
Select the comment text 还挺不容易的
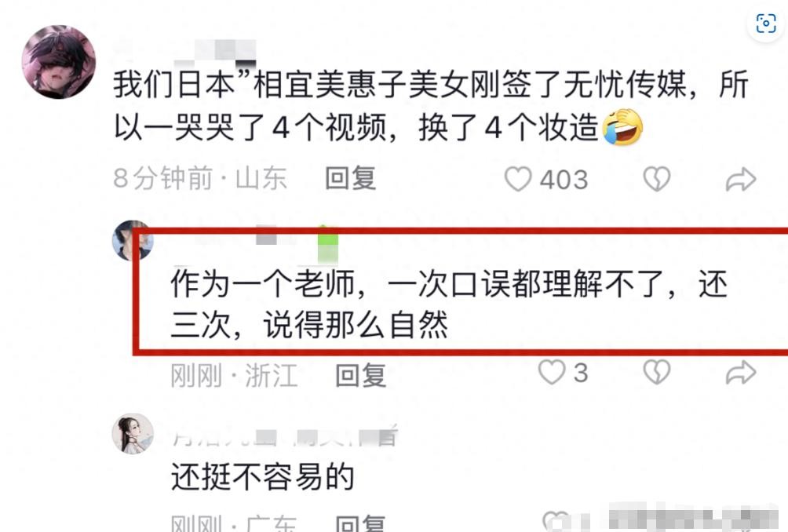263,477
